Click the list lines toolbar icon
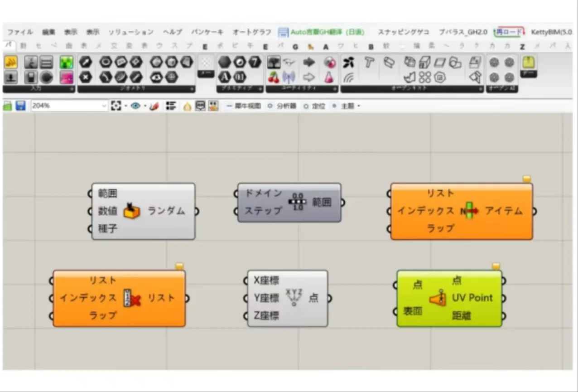Viewport: 578px width, 392px height. pyautogui.click(x=171, y=106)
